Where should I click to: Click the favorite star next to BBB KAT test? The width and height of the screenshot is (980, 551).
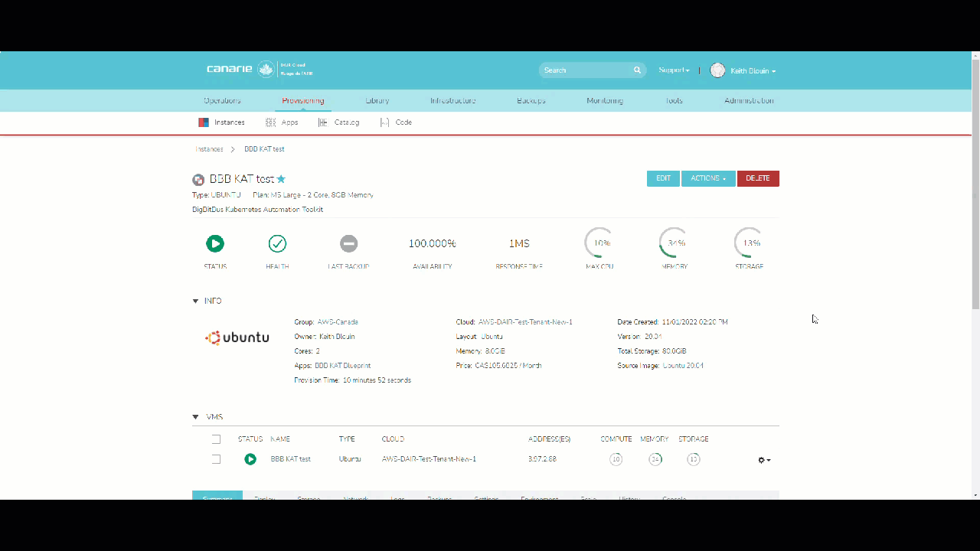(x=281, y=179)
